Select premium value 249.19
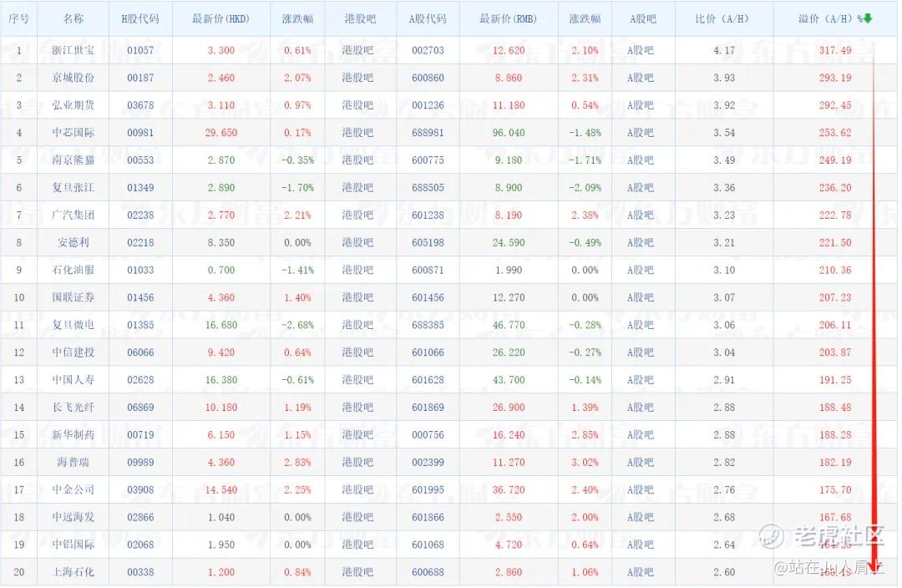Screen dimensions: 902x588 pyautogui.click(x=835, y=160)
